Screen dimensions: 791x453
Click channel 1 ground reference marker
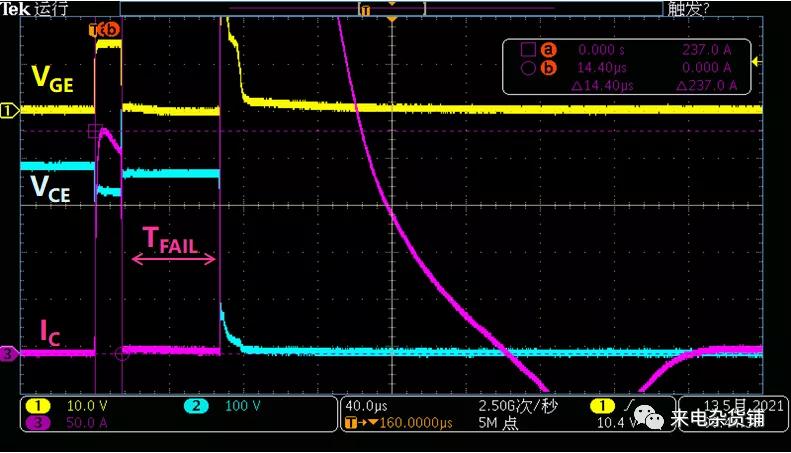click(x=9, y=110)
